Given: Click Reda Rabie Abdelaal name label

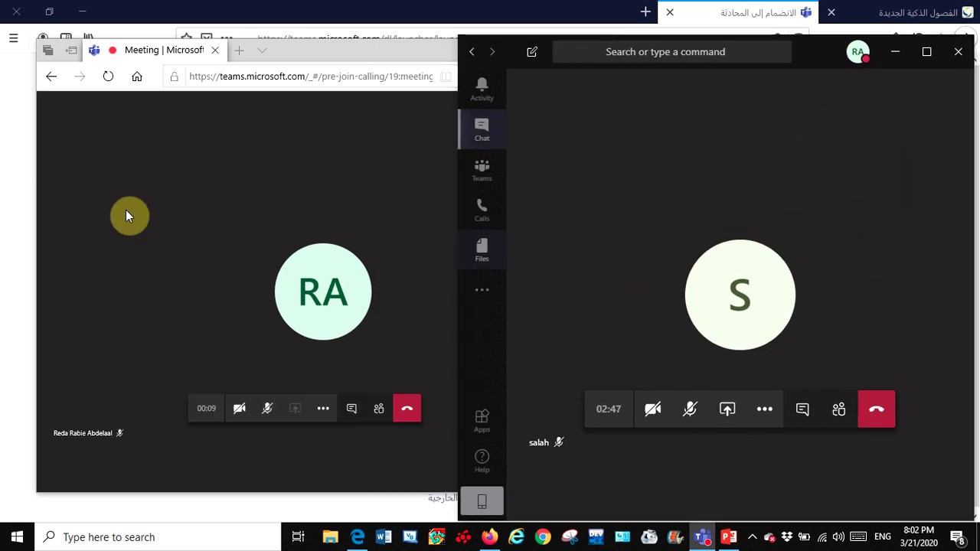Looking at the screenshot, I should pos(83,433).
